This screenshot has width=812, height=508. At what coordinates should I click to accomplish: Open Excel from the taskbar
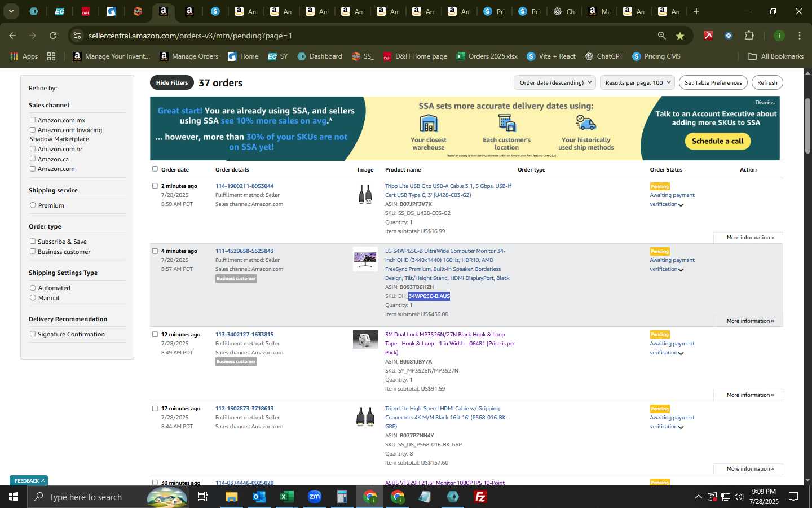tap(286, 497)
